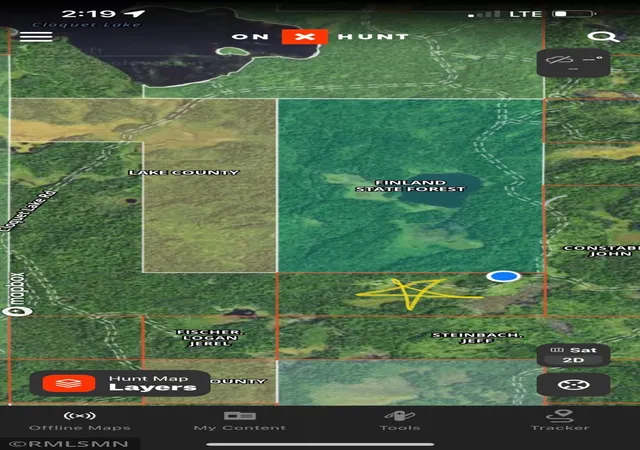640x450 pixels.
Task: Select the Finland State Forest label
Action: 410,186
